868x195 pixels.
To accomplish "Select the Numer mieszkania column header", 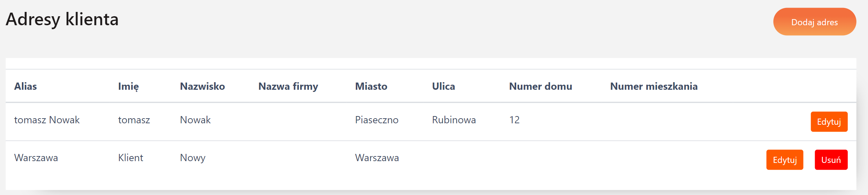I will 654,87.
